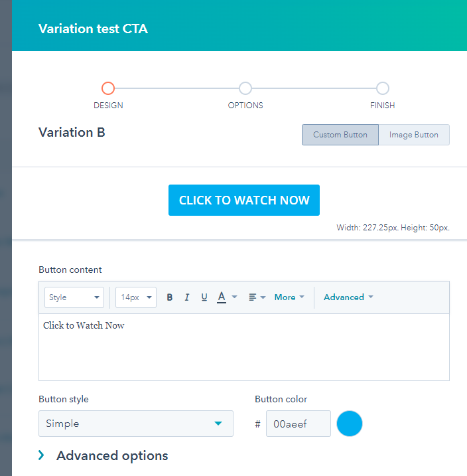Click the CLICK TO WATCH NOW preview button
467x476 pixels.
pyautogui.click(x=244, y=200)
